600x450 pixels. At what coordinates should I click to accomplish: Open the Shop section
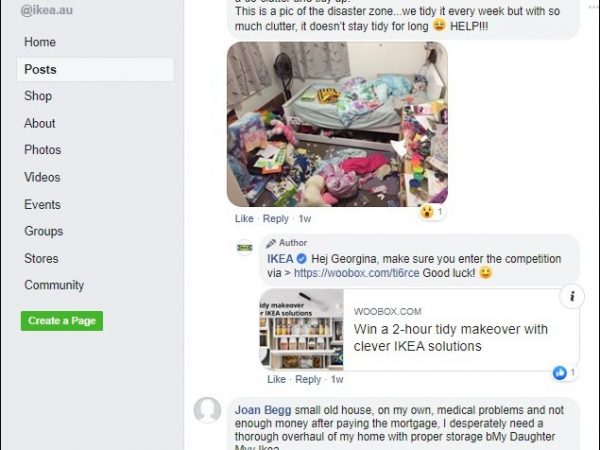point(38,96)
